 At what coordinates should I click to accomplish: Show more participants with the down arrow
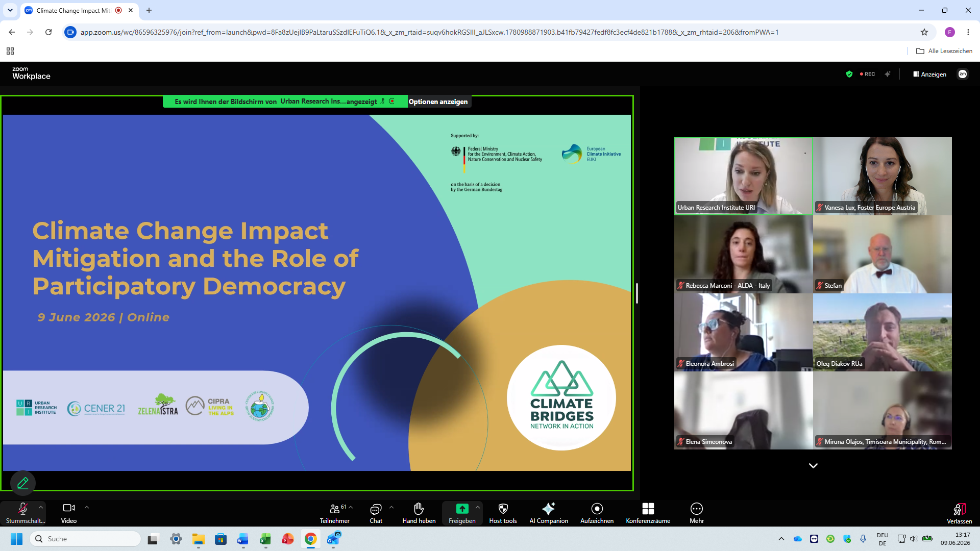click(813, 466)
